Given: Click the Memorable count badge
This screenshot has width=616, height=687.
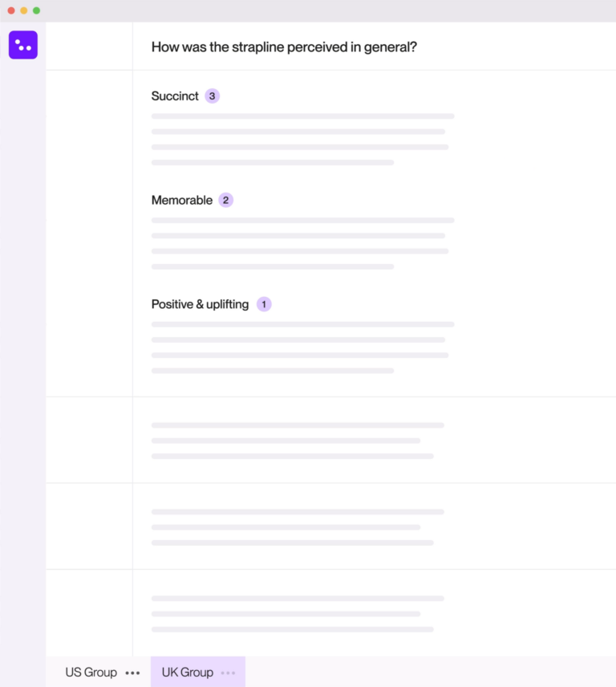Looking at the screenshot, I should pos(226,201).
